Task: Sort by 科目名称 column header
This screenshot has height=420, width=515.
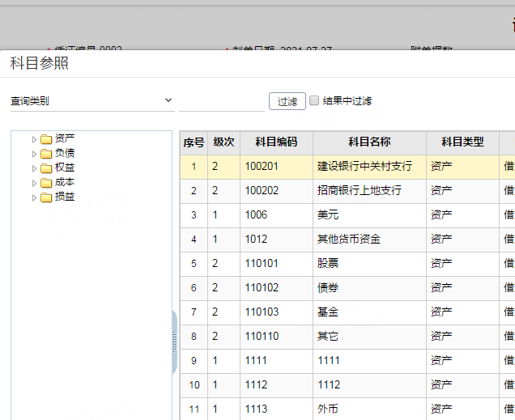Action: tap(369, 142)
